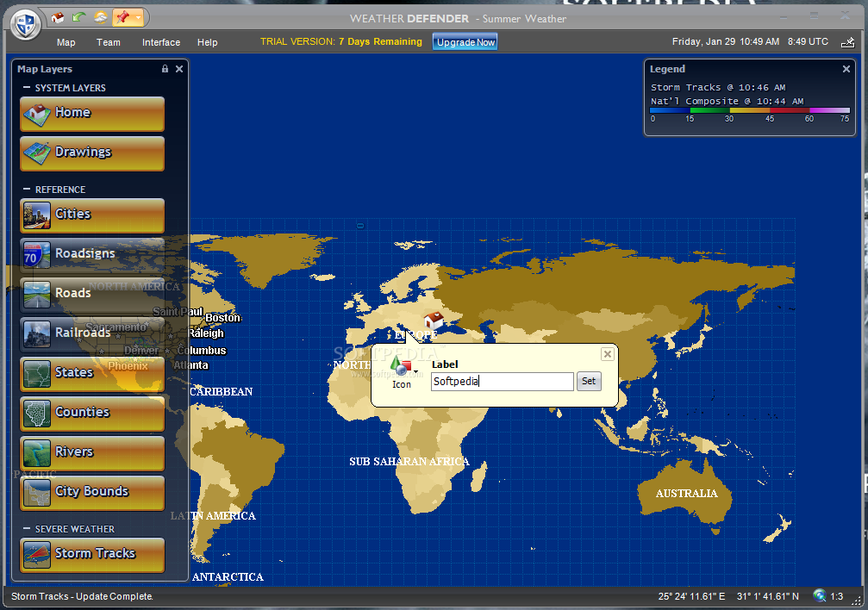Close the Legend panel
Screen dimensions: 868x610
[x=846, y=69]
